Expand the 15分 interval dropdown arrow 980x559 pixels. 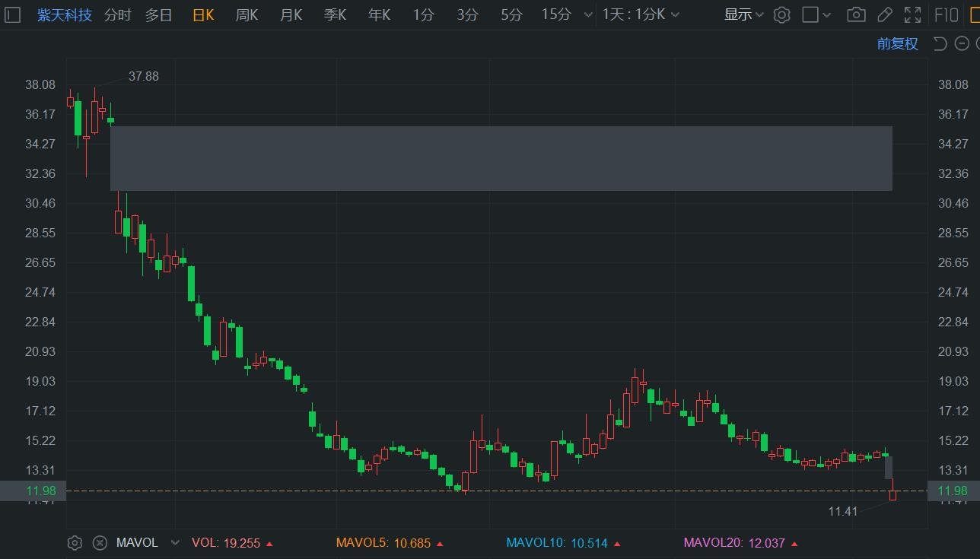pos(587,14)
